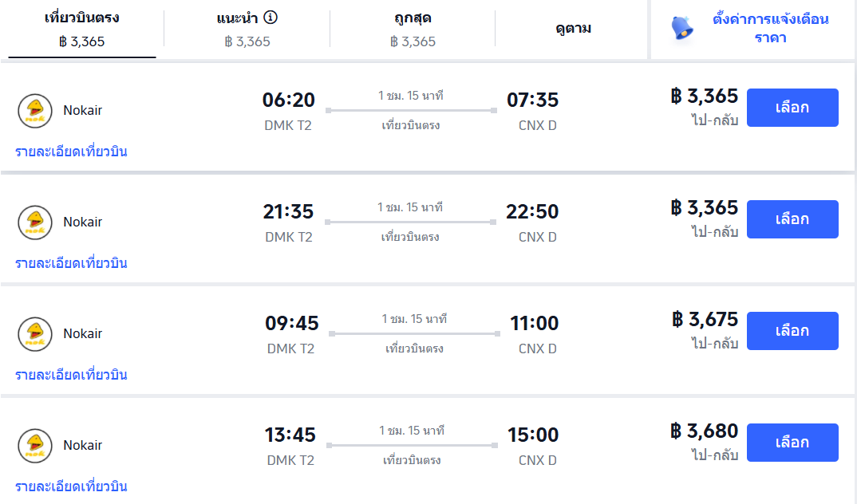Open the ดูตาม sort-by option
Viewport: 857px width, 504px height.
pyautogui.click(x=573, y=29)
